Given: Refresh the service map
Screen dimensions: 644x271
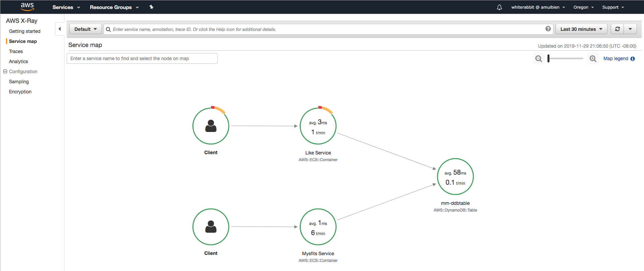Looking at the screenshot, I should pos(617,29).
